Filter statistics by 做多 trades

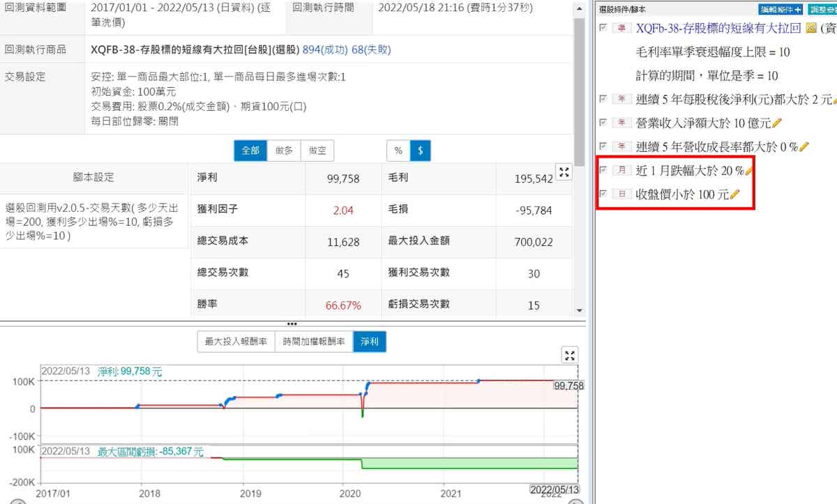[285, 151]
